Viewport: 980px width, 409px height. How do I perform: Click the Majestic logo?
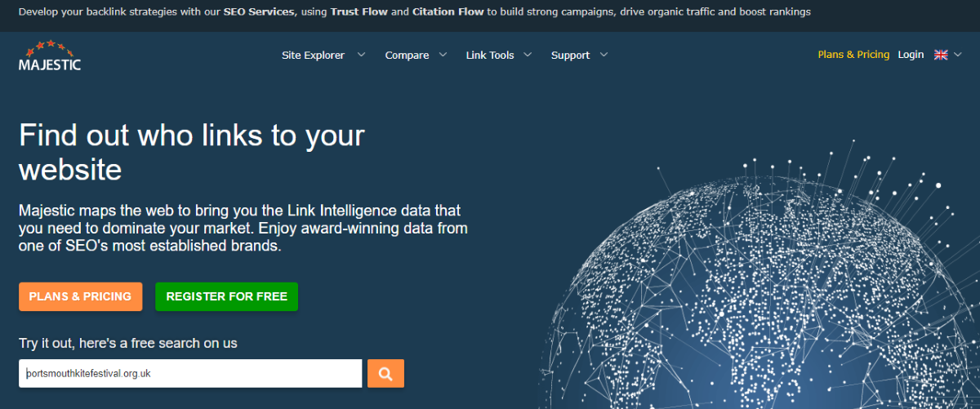pyautogui.click(x=50, y=56)
